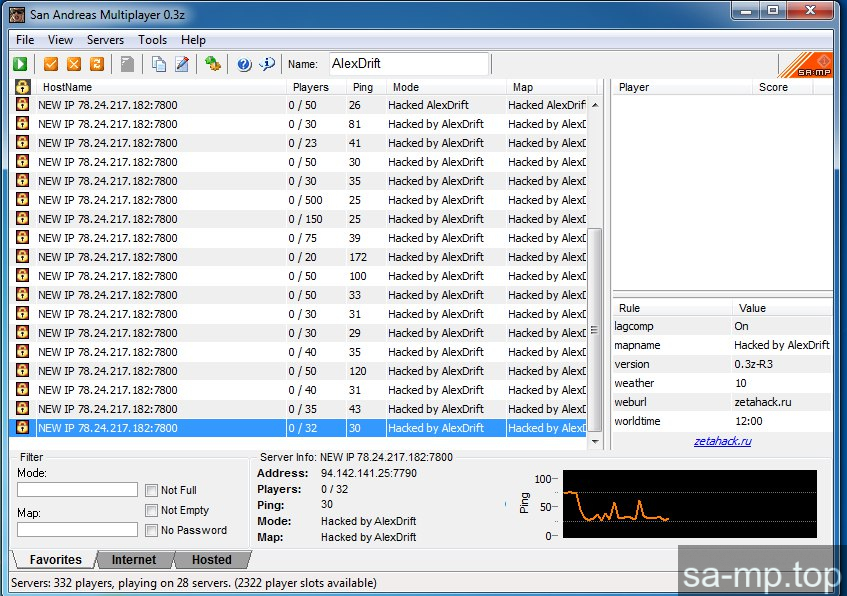The image size is (847, 596).
Task: Click the Rule column header
Action: point(673,308)
